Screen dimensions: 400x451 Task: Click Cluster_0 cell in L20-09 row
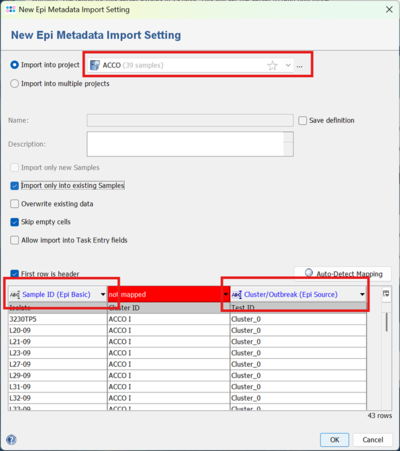coord(298,330)
